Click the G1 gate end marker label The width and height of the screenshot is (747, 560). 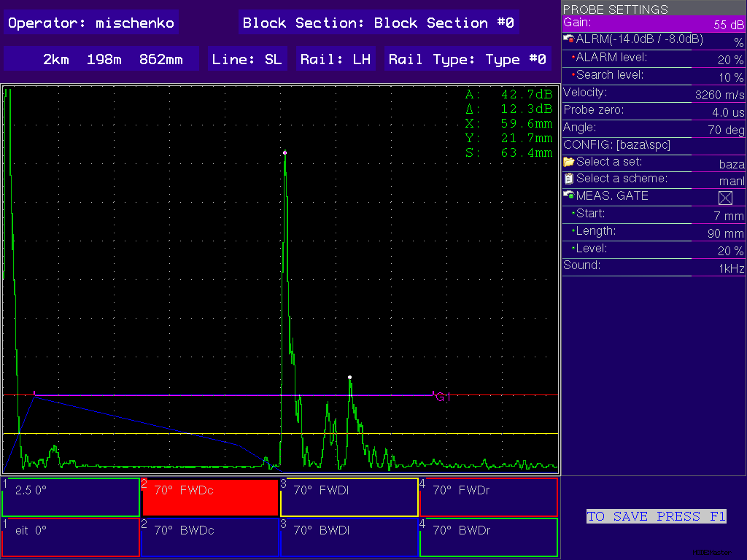click(443, 397)
